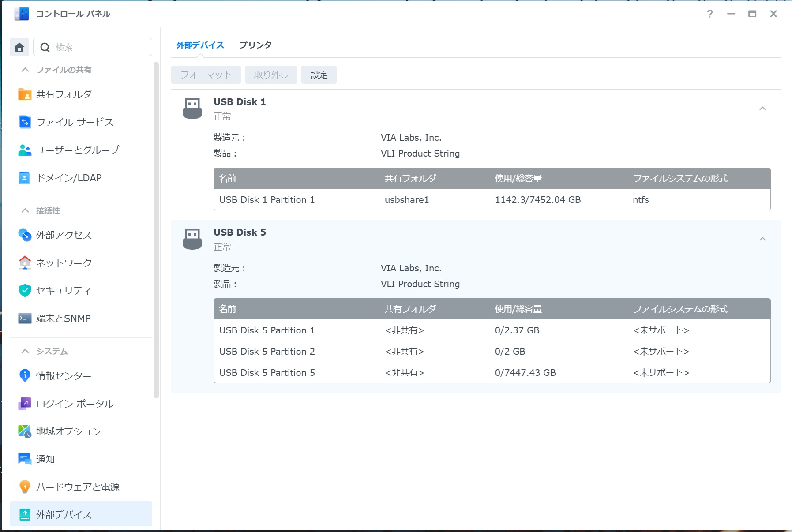792x532 pixels.
Task: Open the Shared Folder (共有フォルダ) icon
Action: [x=25, y=94]
